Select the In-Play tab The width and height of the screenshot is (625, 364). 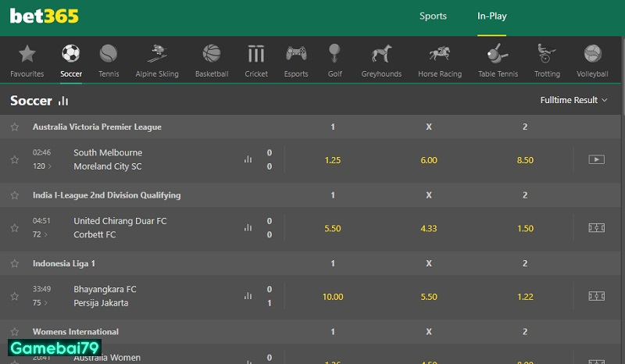(x=492, y=16)
